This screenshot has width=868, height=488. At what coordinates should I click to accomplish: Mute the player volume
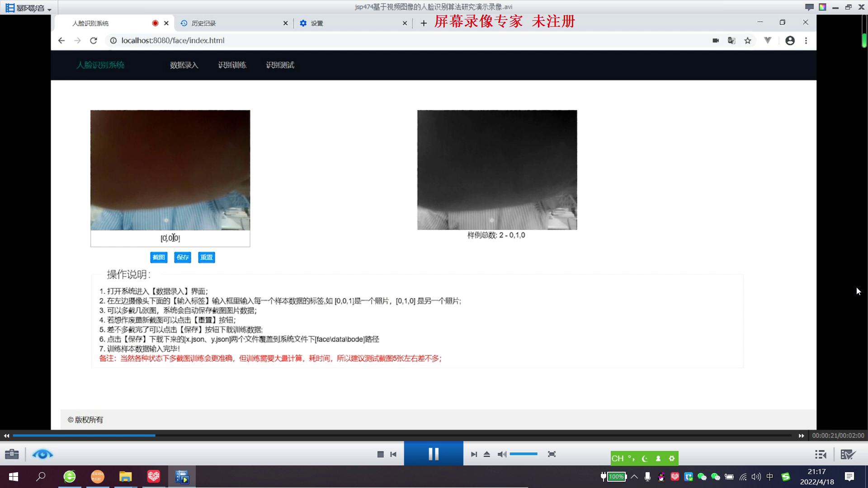tap(502, 454)
